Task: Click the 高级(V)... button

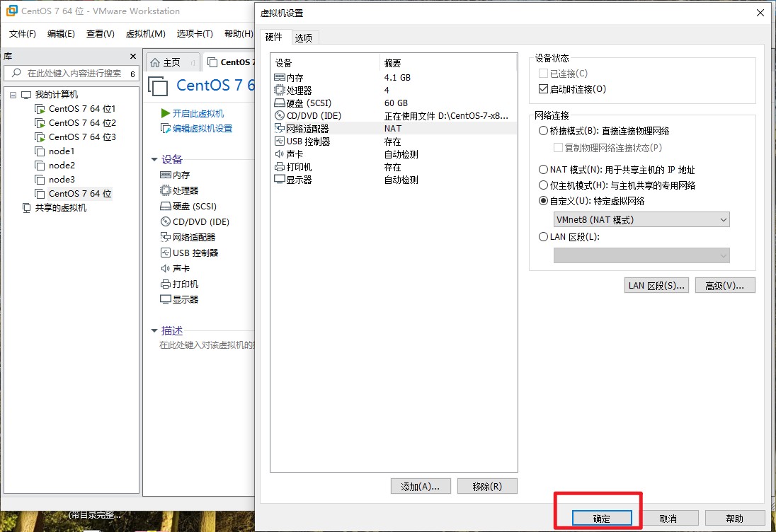Action: tap(725, 285)
